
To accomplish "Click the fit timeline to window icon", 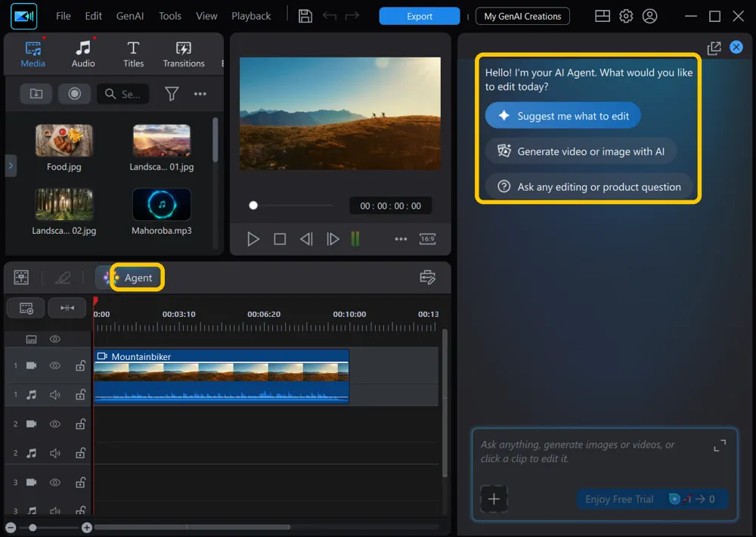I will tap(67, 308).
